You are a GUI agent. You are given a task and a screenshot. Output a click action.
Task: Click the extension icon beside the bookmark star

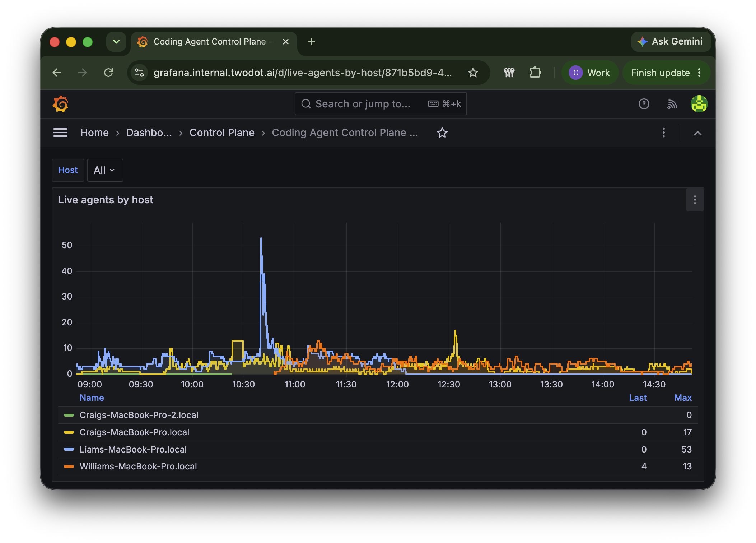(509, 73)
